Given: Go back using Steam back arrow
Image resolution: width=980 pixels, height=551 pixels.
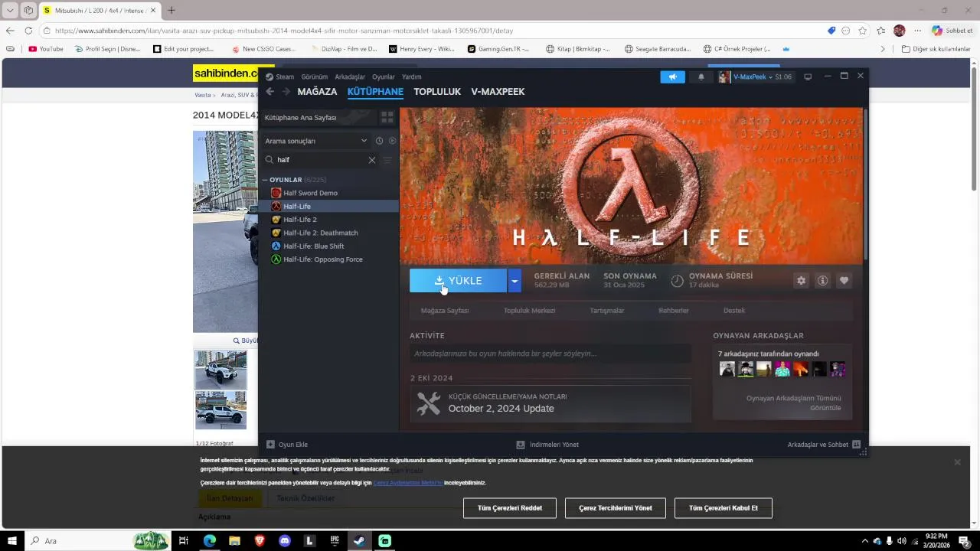Looking at the screenshot, I should coord(269,92).
